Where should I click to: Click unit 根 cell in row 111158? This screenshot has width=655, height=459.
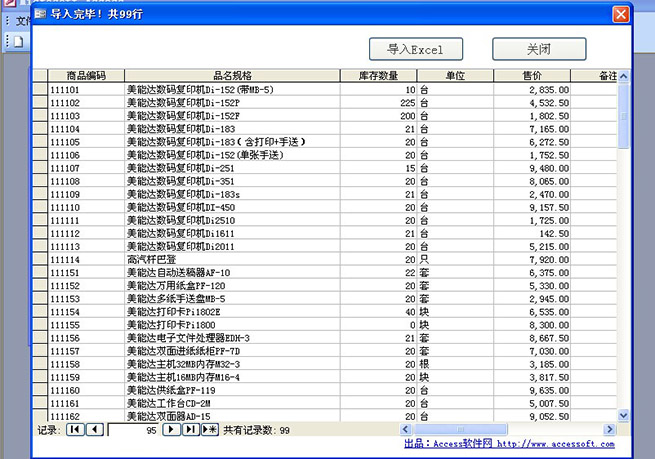455,364
